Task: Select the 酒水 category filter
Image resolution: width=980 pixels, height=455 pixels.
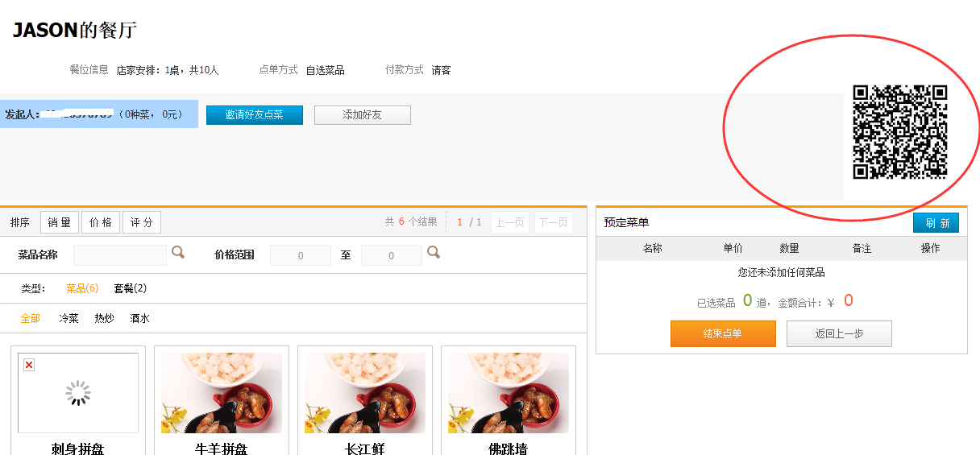Action: click(x=140, y=318)
